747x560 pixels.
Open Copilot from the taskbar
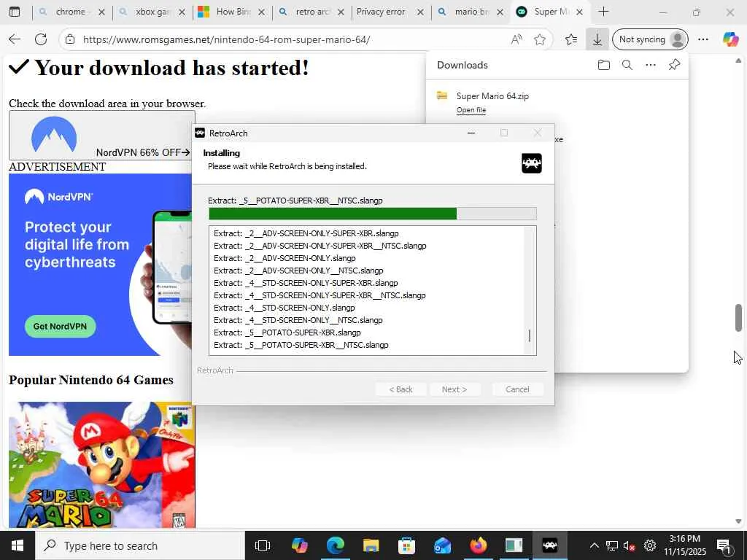tap(299, 545)
